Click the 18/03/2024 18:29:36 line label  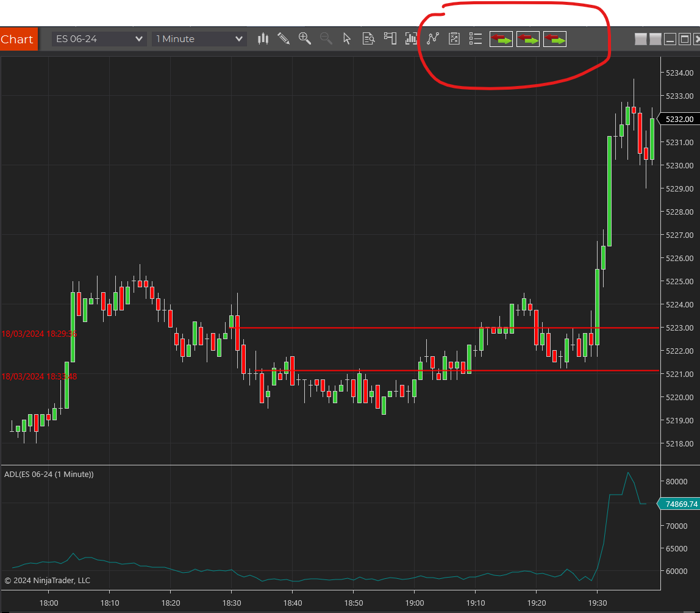(x=39, y=334)
